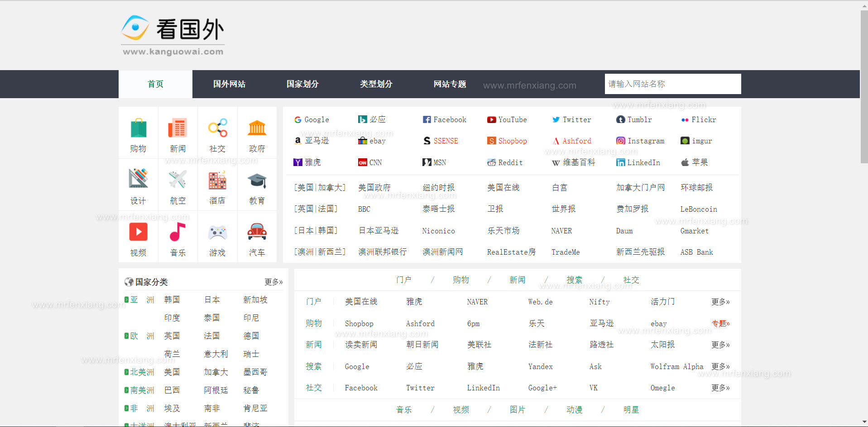Click the 政府 government building icon
Screen dimensions: 868x427
(257, 129)
